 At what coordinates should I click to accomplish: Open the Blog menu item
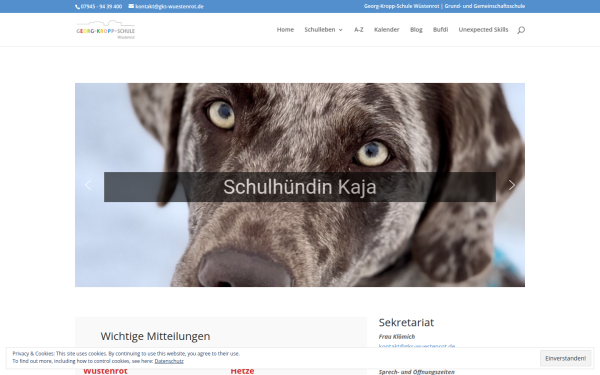click(416, 29)
